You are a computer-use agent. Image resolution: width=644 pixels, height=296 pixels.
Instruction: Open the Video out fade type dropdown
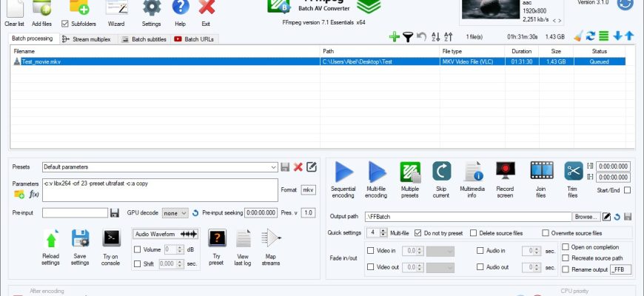coord(440,267)
